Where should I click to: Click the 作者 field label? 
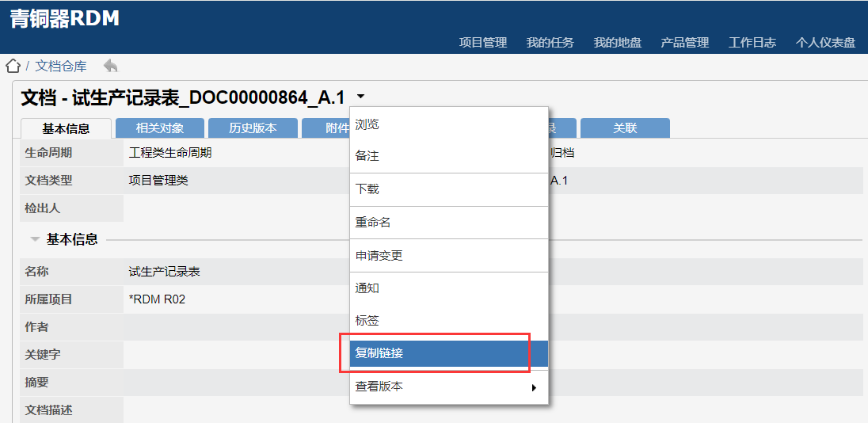click(36, 327)
